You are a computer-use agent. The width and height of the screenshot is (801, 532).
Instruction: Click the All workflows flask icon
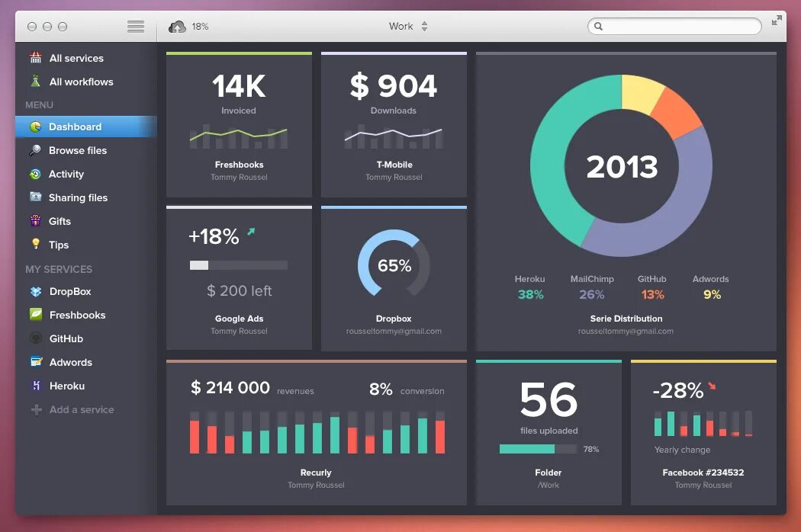point(35,82)
